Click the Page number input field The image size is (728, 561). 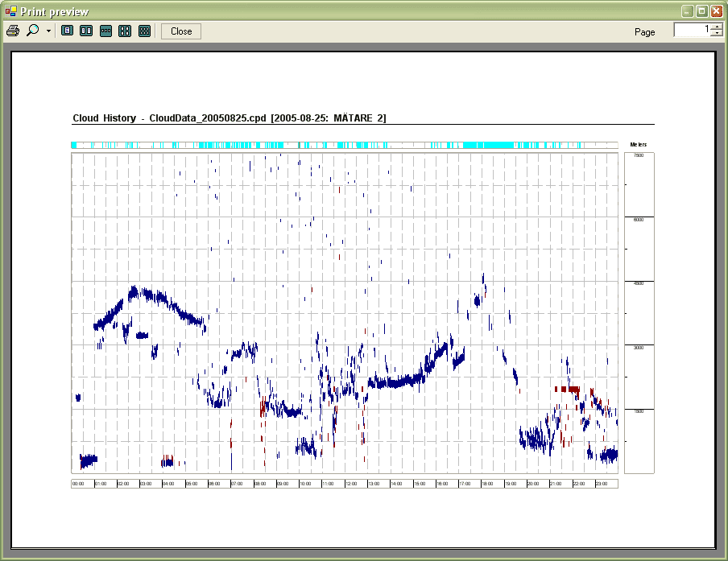(x=693, y=30)
